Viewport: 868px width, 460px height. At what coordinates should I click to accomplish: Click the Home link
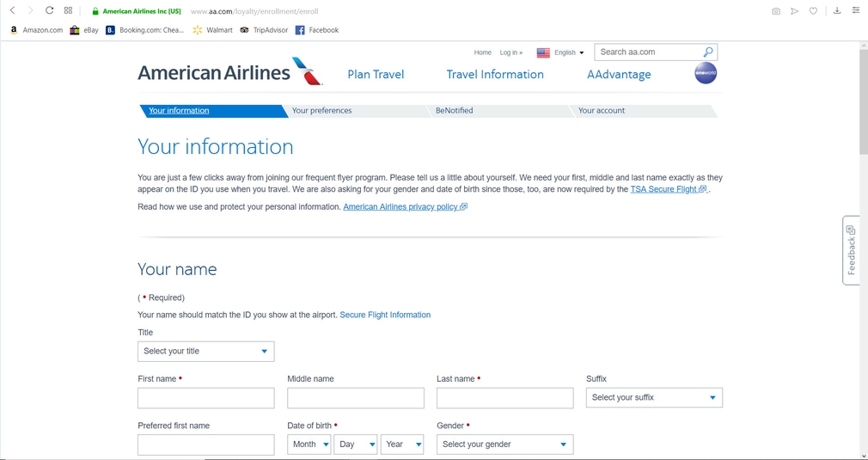tap(483, 52)
